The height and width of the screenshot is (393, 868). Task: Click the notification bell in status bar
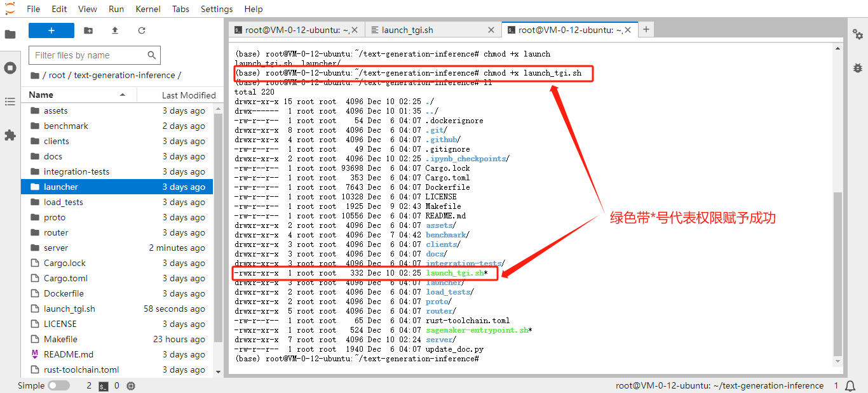coord(851,385)
